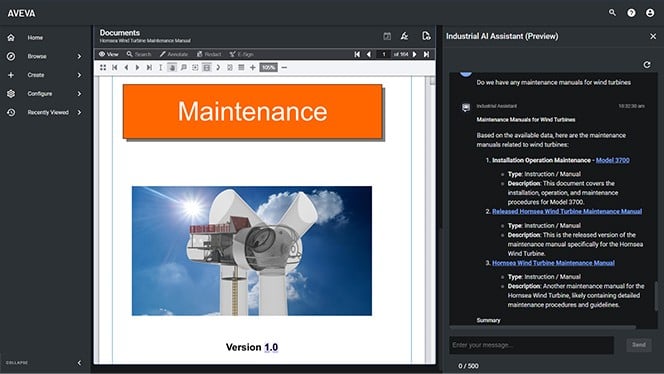Viewport: 664px width, 374px height.
Task: Go to the next page in the dark nav bar
Action: pos(415,54)
